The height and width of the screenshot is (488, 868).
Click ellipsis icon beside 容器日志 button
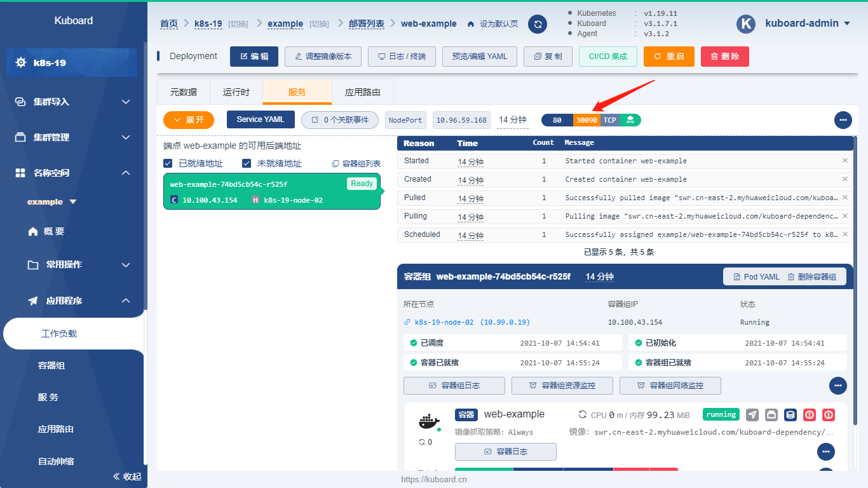pos(826,452)
